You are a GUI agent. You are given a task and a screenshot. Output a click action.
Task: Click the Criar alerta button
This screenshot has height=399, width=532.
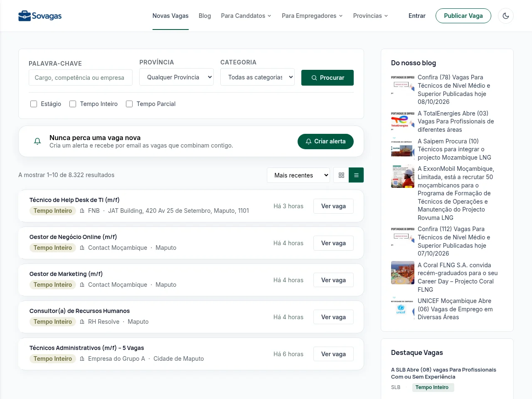325,141
